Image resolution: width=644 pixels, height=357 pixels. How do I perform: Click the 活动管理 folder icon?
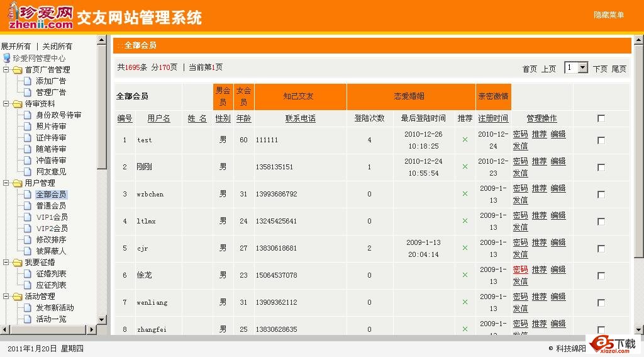pos(17,297)
